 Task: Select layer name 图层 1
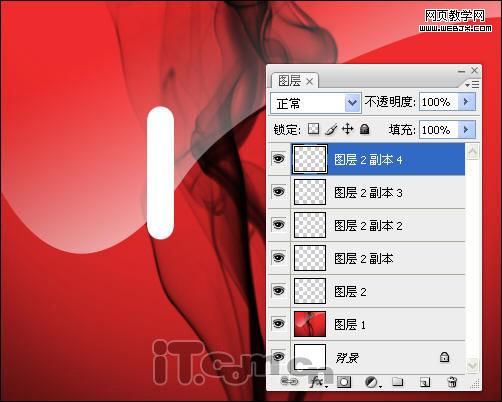[350, 324]
